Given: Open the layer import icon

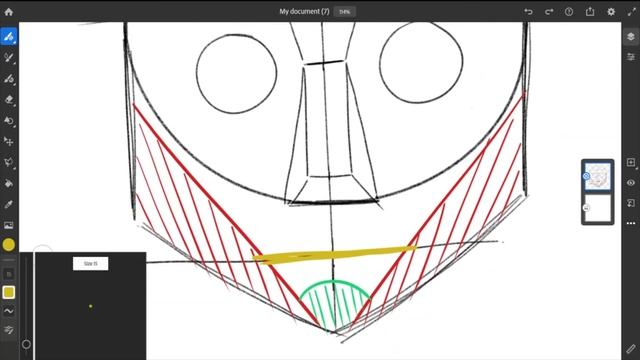Looking at the screenshot, I should point(631,203).
